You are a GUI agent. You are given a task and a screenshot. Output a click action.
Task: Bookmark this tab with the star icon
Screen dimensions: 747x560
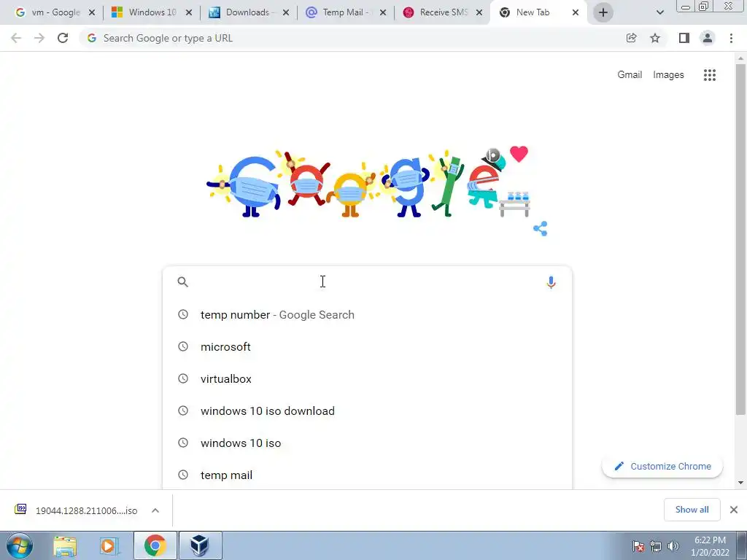655,38
